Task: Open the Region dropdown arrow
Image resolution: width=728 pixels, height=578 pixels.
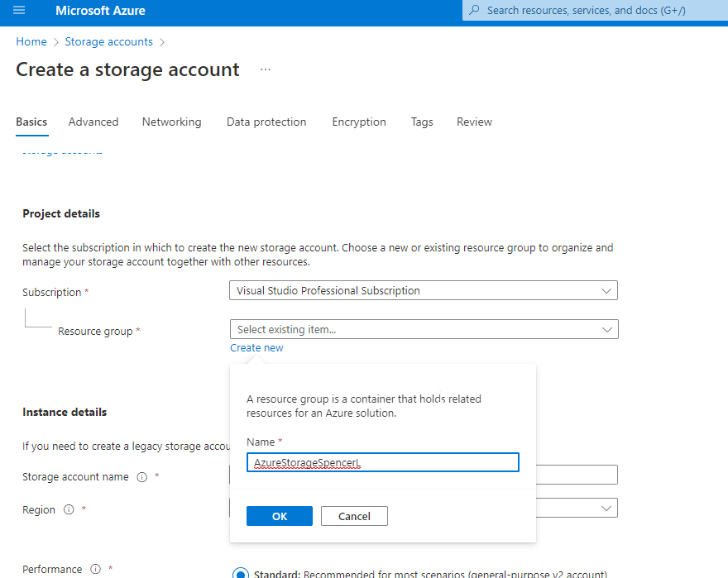Action: [606, 508]
